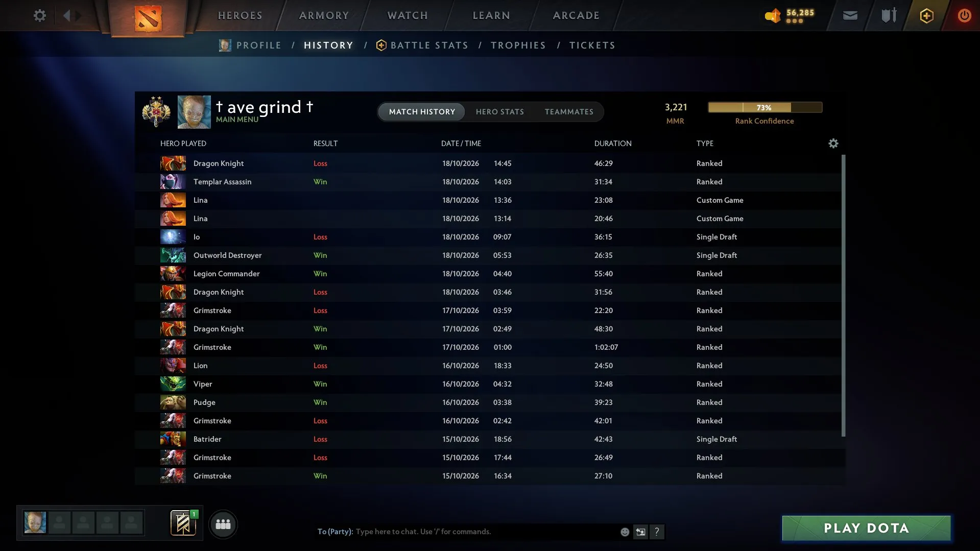Open the Dota 2 home logo
Viewport: 980px width, 551px height.
pyautogui.click(x=148, y=18)
